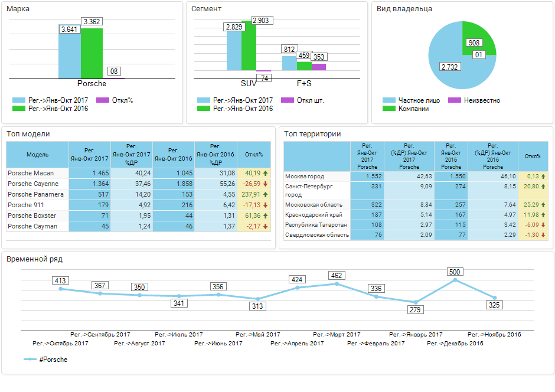This screenshot has width=555, height=392.
Task: Click the up arrow in Санкт-Петербург город row
Action: (x=543, y=187)
